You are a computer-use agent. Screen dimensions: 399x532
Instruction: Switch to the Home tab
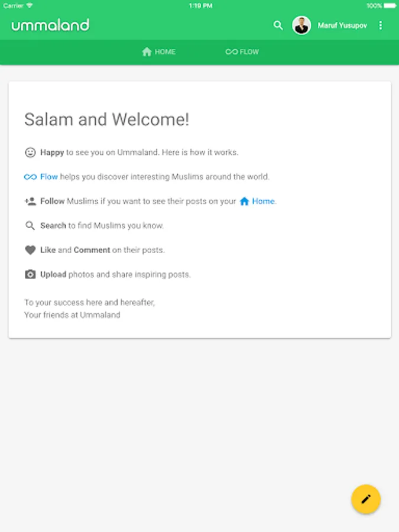[x=159, y=52]
